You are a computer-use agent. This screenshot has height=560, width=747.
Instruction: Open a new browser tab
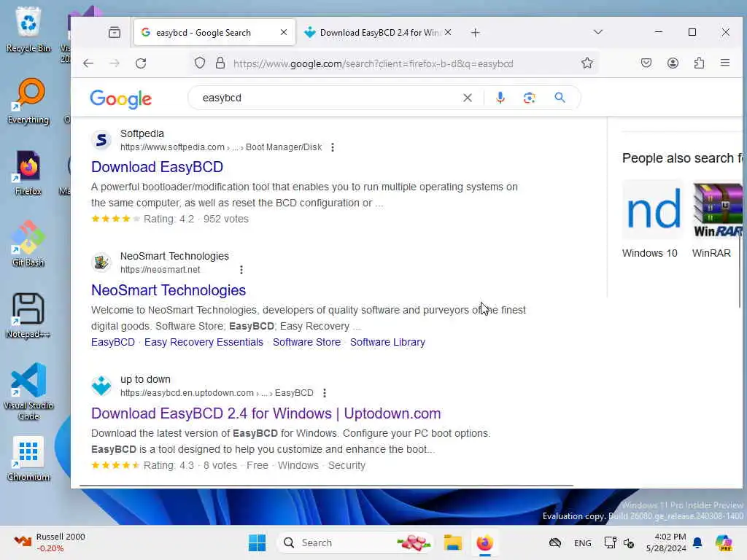[x=475, y=32]
